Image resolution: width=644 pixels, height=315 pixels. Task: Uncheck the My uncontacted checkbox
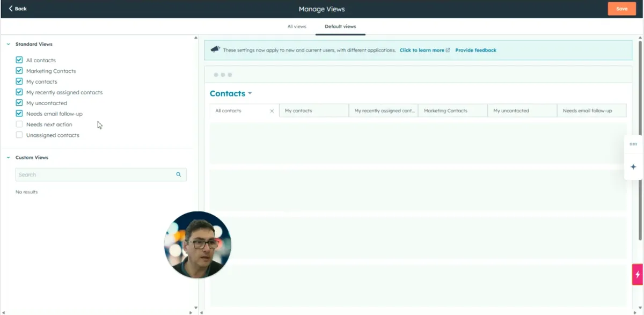click(x=19, y=103)
